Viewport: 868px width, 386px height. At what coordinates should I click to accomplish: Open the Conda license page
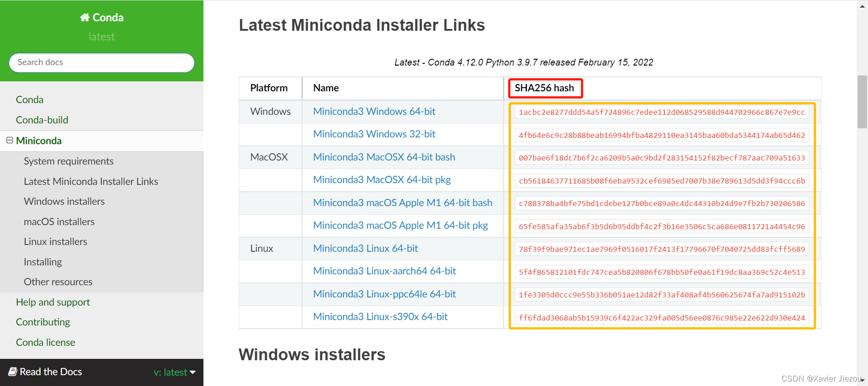46,342
